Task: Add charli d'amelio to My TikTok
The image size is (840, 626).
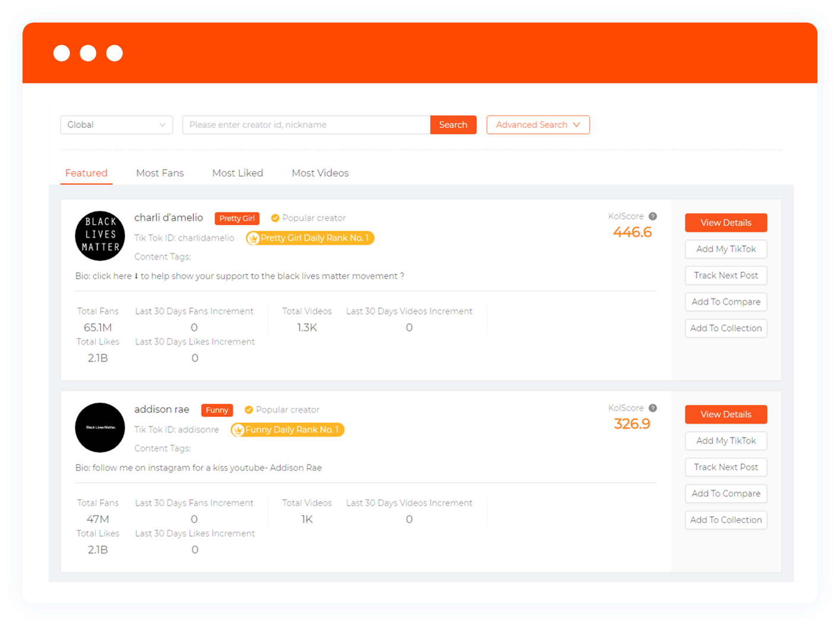Action: [726, 249]
